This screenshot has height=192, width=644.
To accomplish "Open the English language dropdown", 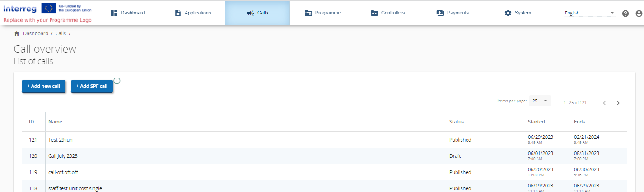I will [x=589, y=13].
